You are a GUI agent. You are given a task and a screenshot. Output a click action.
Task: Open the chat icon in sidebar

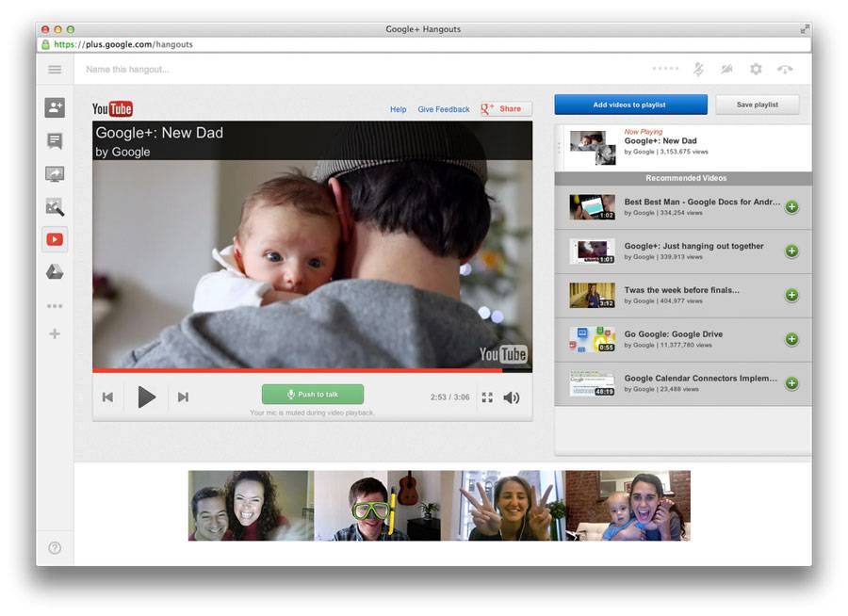pos(55,141)
